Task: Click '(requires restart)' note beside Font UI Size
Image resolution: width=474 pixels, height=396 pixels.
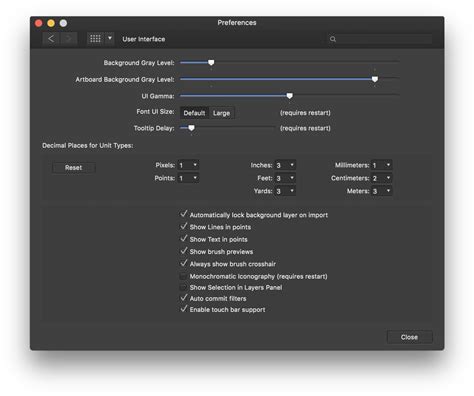Action: pyautogui.click(x=305, y=113)
